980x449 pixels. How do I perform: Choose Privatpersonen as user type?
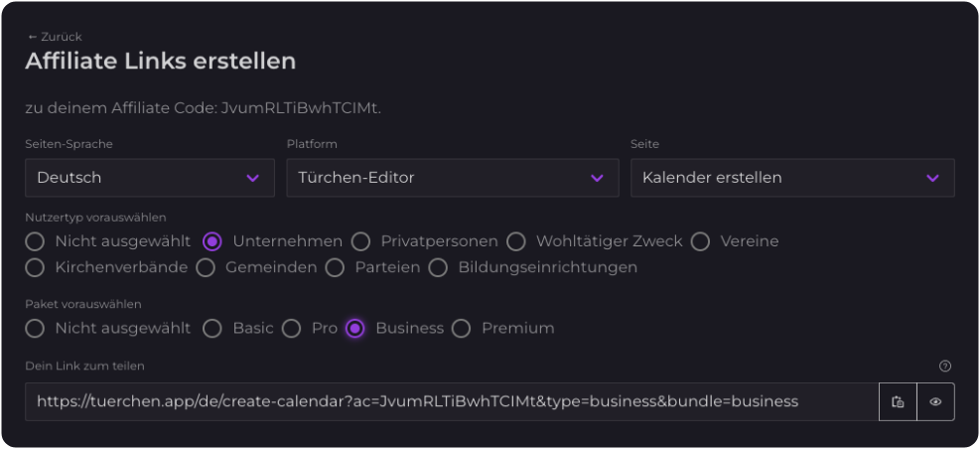pos(360,241)
